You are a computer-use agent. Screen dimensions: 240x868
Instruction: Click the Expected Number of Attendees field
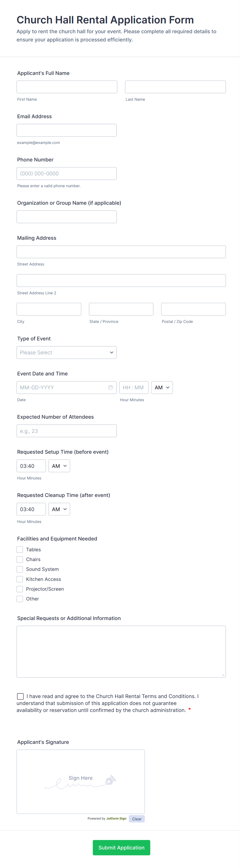pos(67,431)
